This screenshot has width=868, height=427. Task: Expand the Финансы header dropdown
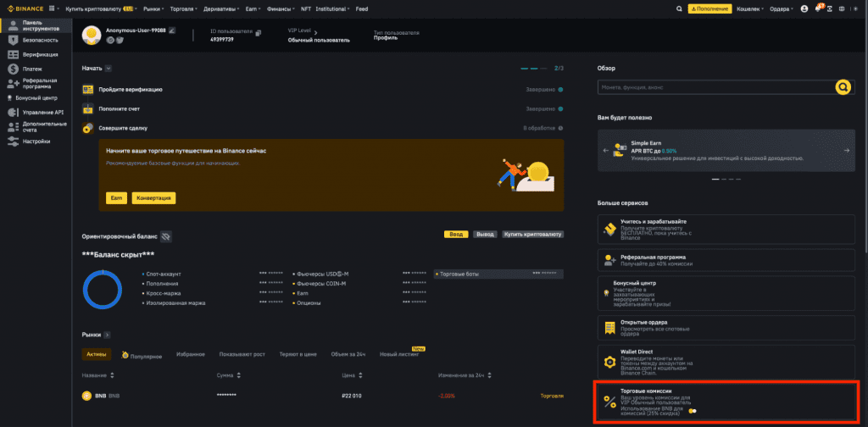(x=281, y=8)
